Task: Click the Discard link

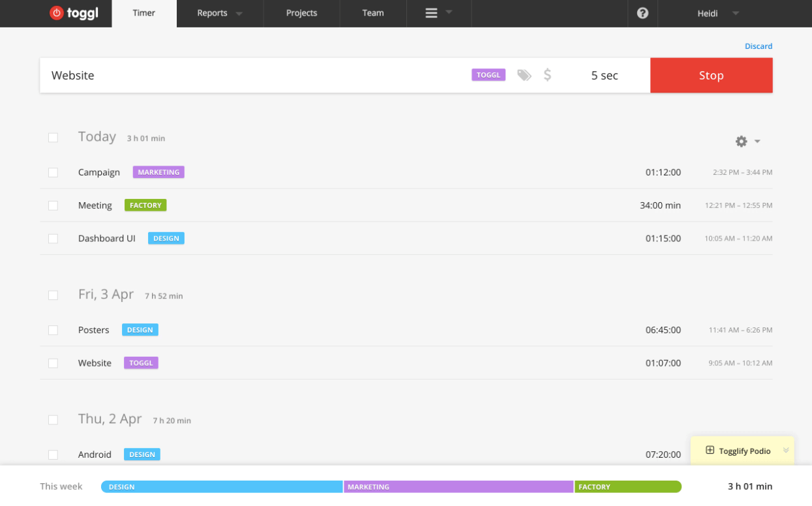Action: 759,46
